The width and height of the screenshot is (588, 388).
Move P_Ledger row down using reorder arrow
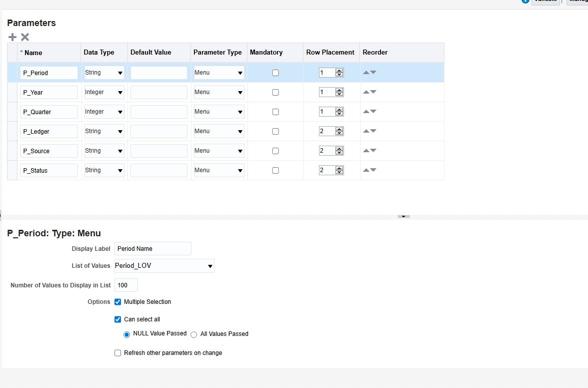[373, 131]
